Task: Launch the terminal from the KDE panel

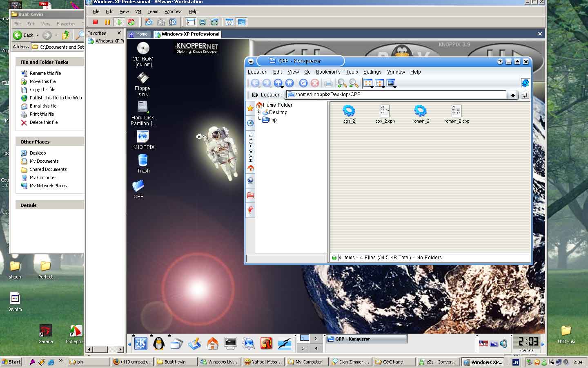Action: tap(230, 343)
